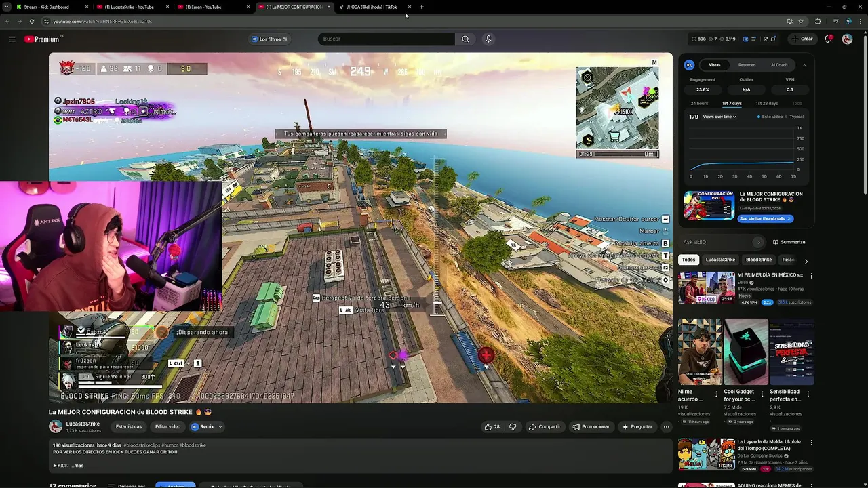Show more filter chips with arrow
This screenshot has height=488, width=868.
(806, 260)
